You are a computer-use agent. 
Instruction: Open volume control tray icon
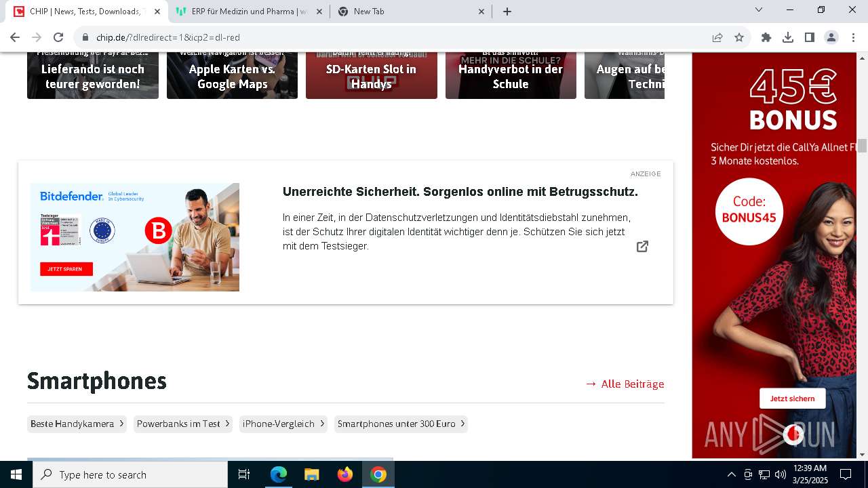(781, 474)
